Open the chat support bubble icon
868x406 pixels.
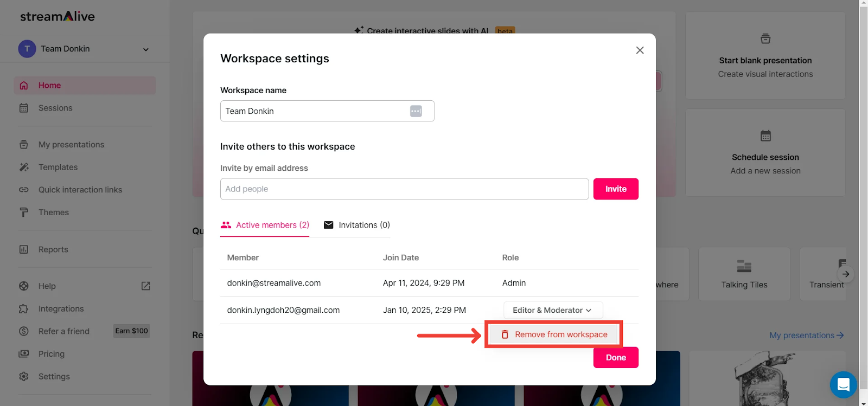pos(843,384)
